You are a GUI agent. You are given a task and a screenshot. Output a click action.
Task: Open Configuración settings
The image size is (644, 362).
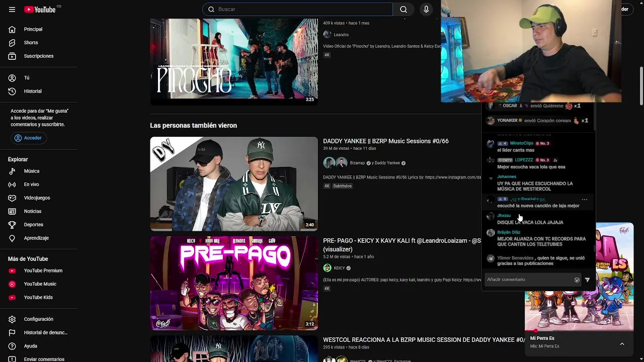coord(39,319)
